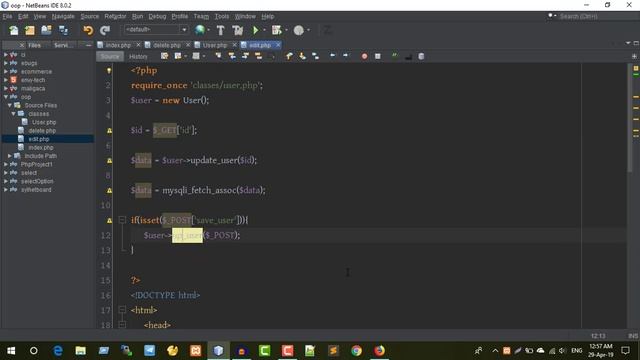Click the Save All toolbar icon
Viewport: 640px width, 360px height.
click(63, 30)
